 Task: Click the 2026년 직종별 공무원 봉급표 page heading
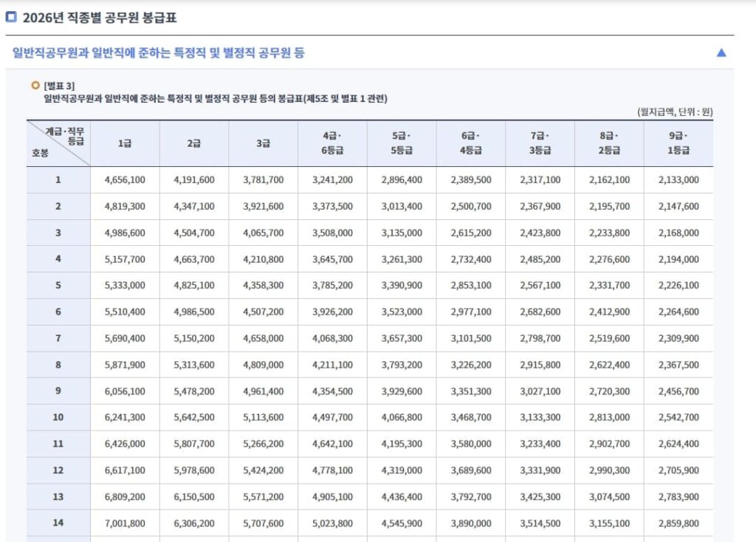click(100, 17)
